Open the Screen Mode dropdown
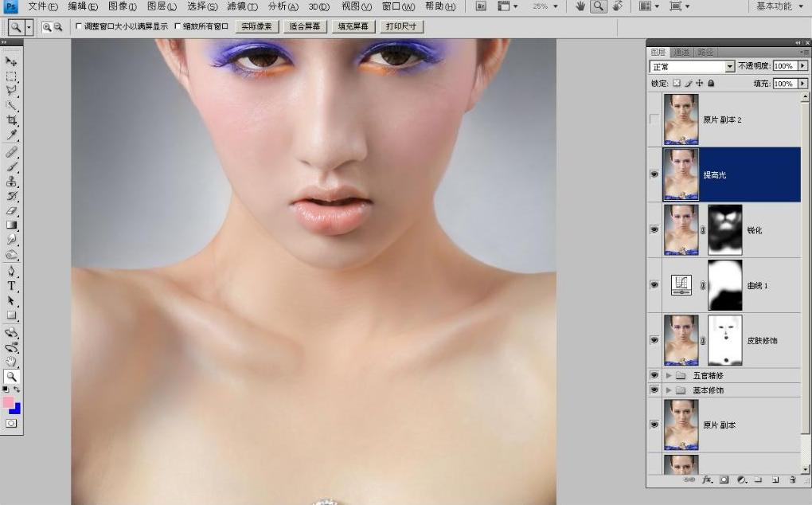 679,6
